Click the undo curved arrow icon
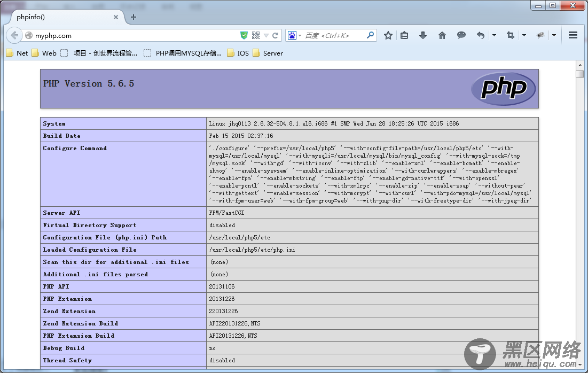This screenshot has height=373, width=588. coord(480,35)
